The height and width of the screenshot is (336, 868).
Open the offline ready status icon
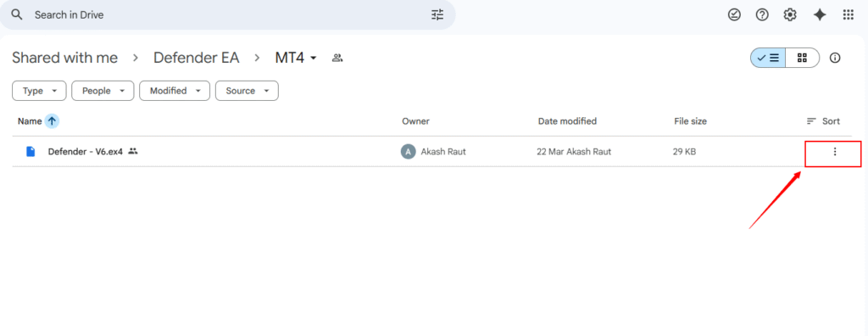tap(734, 15)
